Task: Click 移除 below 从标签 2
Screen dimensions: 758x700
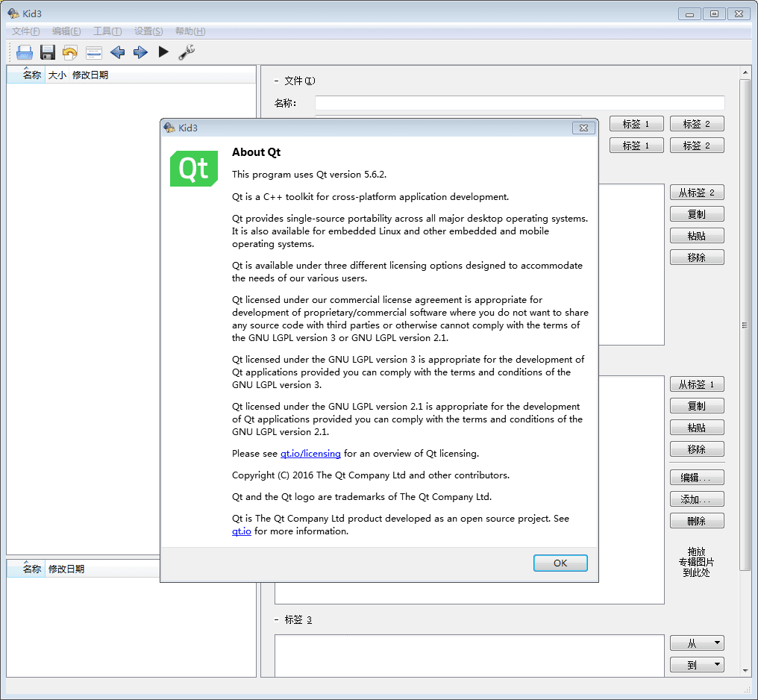Action: coord(697,257)
